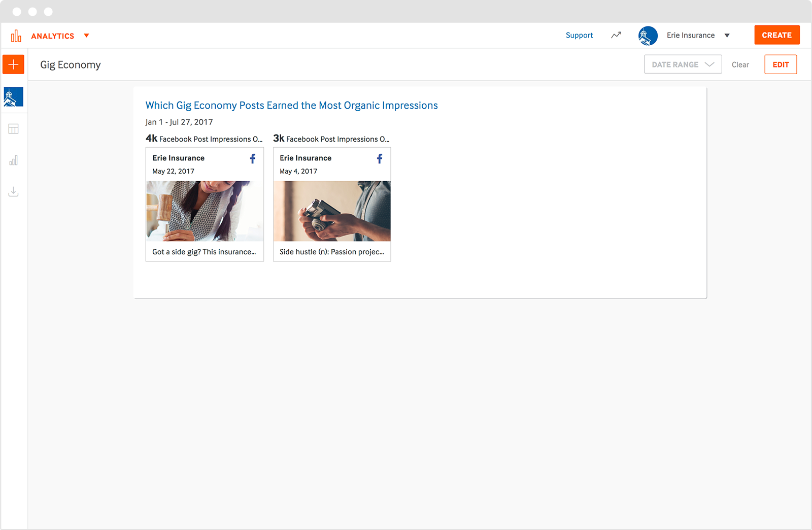Click the Gig Economy page title
Image resolution: width=812 pixels, height=530 pixels.
tap(71, 65)
